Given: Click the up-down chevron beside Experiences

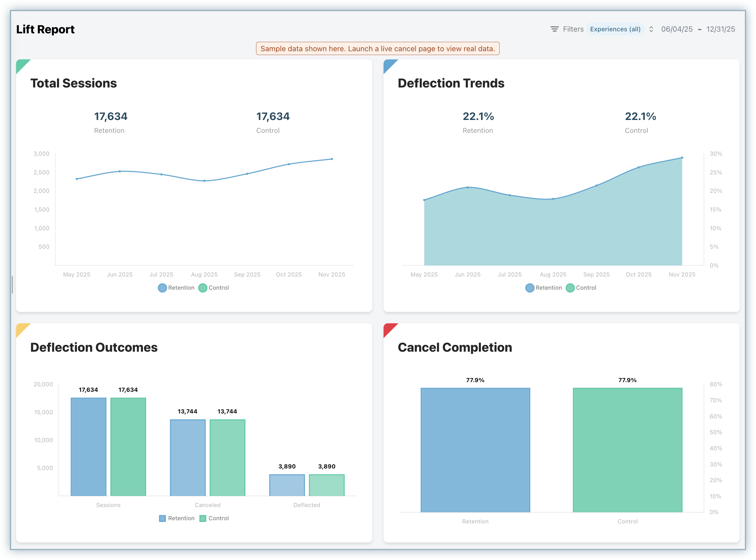Looking at the screenshot, I should tap(651, 29).
